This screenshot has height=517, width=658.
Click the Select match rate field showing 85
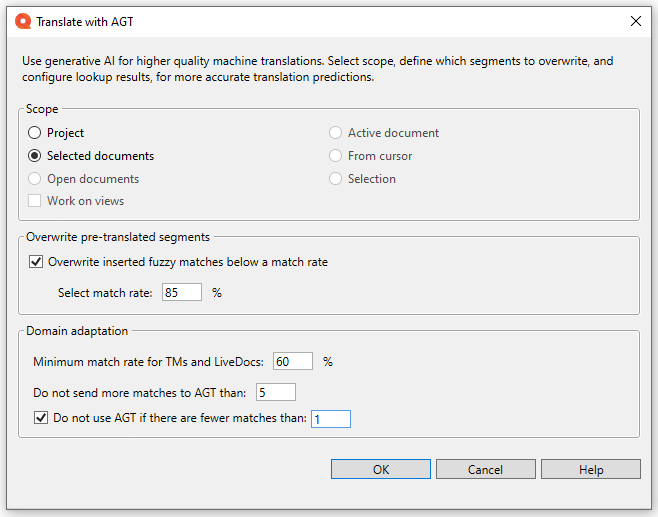pos(182,292)
